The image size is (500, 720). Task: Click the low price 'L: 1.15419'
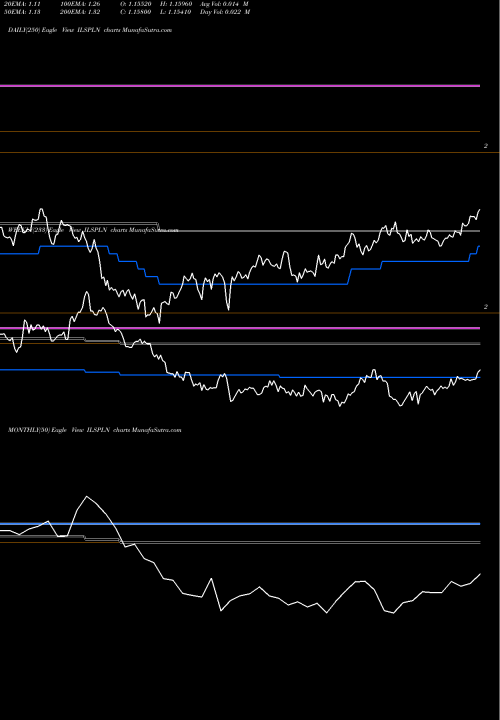click(176, 12)
